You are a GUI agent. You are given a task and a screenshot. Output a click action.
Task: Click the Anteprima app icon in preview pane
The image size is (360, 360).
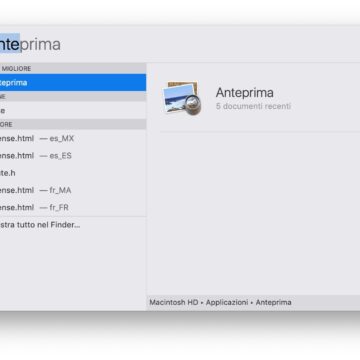click(x=182, y=98)
